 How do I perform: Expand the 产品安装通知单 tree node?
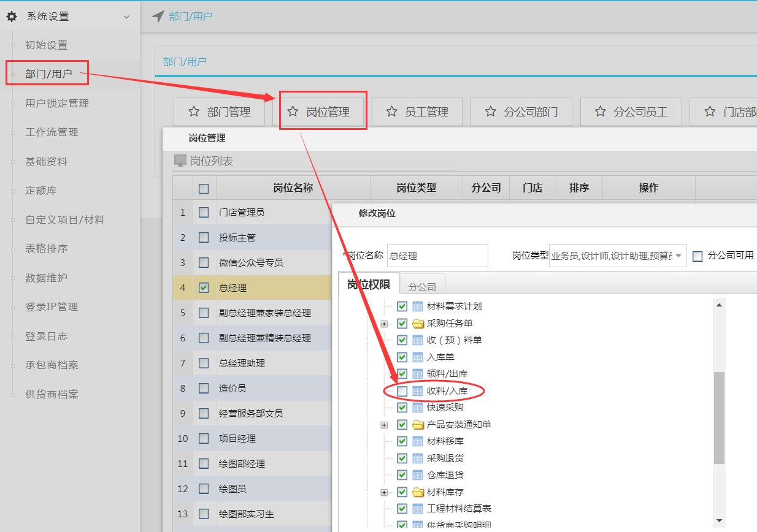click(x=385, y=425)
